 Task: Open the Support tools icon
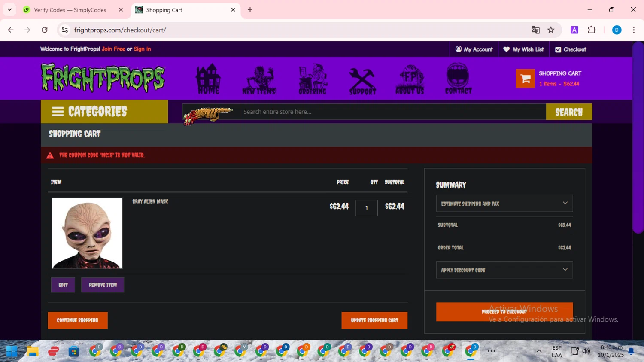(x=362, y=81)
